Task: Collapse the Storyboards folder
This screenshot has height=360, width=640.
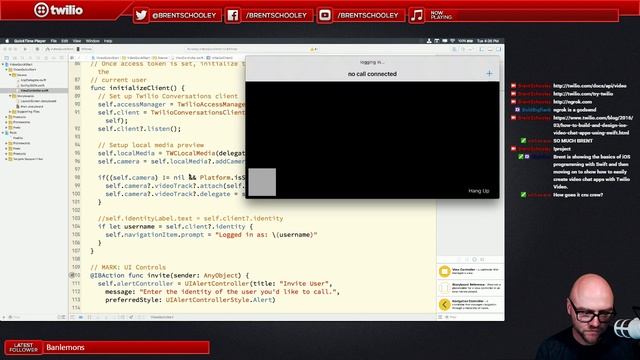Action: click(11, 96)
